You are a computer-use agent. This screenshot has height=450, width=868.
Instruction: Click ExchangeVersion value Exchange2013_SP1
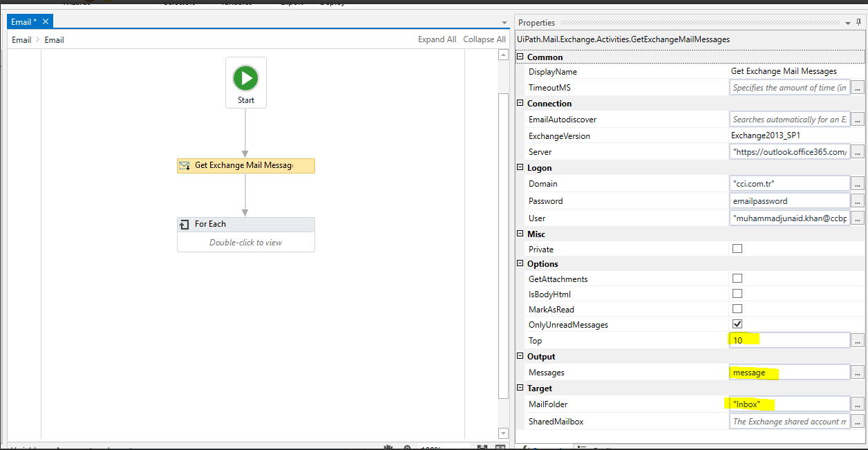tap(764, 135)
